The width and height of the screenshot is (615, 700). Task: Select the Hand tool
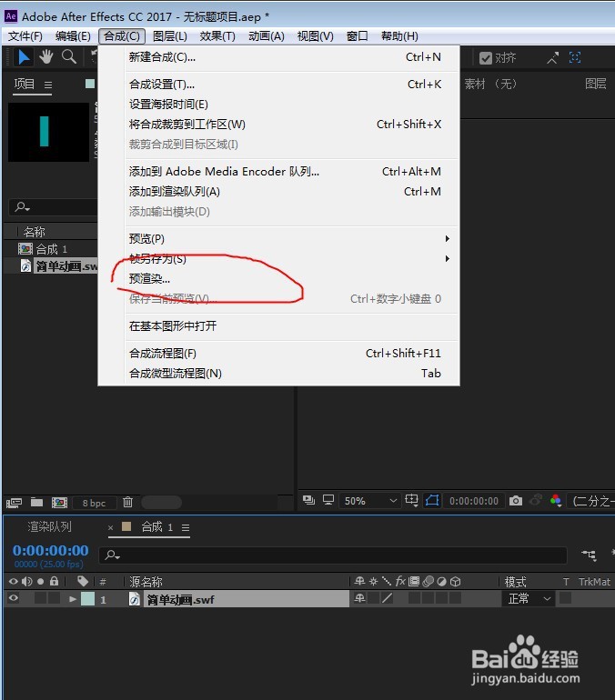[46, 57]
